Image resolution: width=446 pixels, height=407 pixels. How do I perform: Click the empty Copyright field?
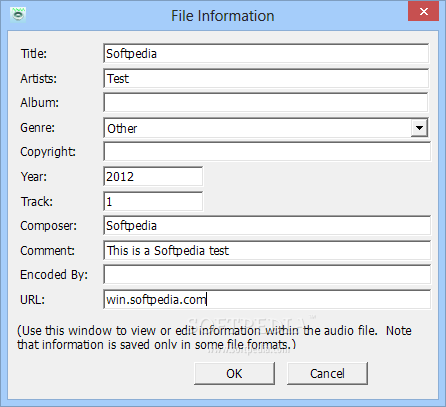pos(267,152)
